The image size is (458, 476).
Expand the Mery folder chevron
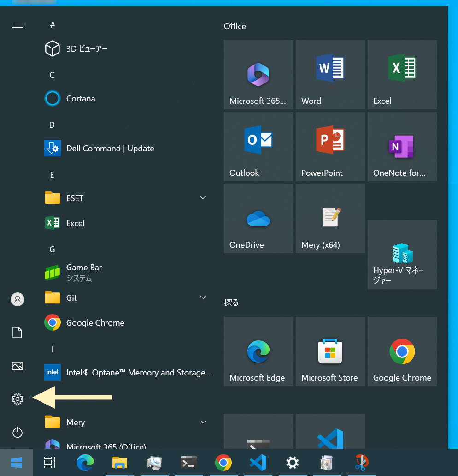click(x=203, y=422)
